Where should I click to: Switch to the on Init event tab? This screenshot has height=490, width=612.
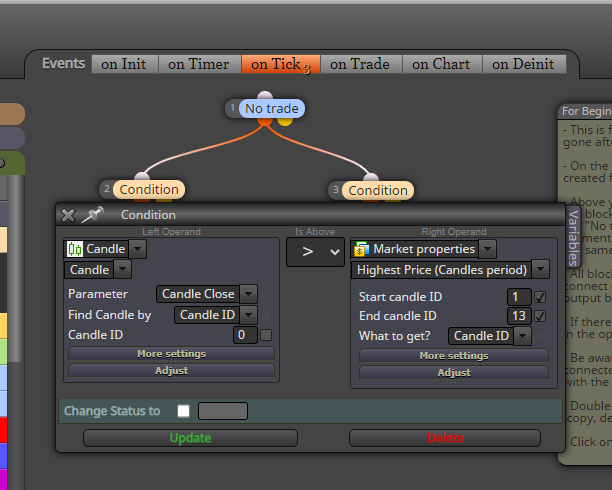coord(125,64)
